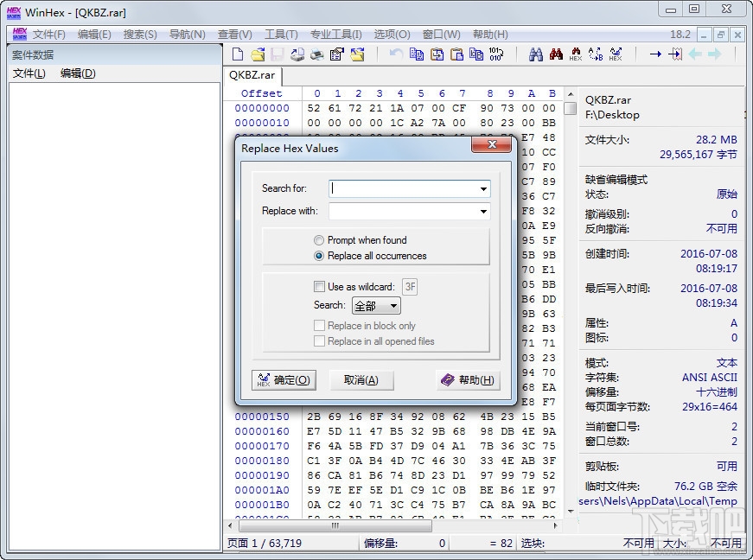Viewport: 753px width, 560px height.
Task: Open a new file with the New icon
Action: 238,54
